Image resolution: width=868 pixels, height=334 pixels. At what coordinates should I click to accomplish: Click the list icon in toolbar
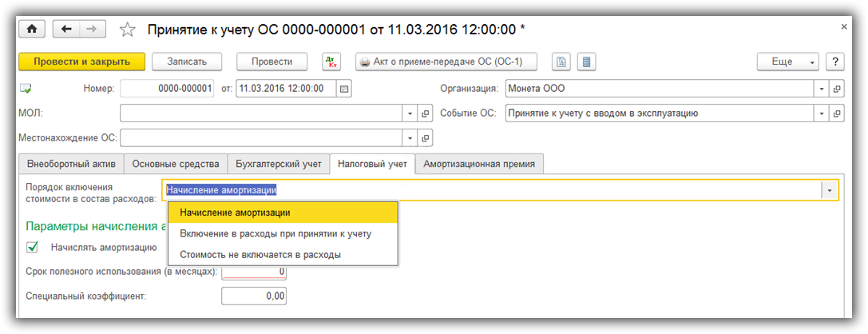pyautogui.click(x=585, y=62)
